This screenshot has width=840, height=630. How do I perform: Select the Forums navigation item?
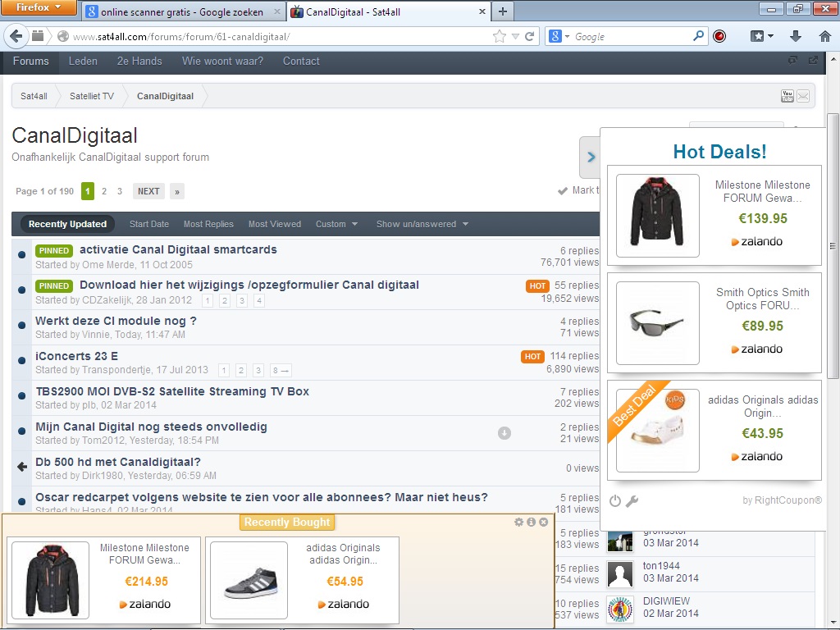[x=30, y=61]
